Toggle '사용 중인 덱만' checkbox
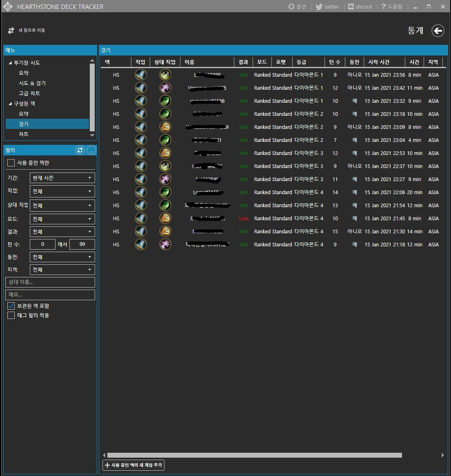 click(11, 163)
